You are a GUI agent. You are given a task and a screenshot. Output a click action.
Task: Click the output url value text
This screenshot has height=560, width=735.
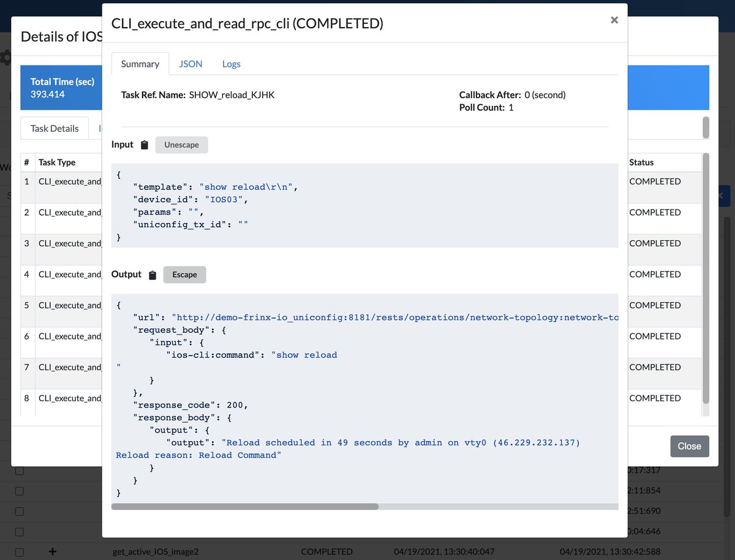click(395, 317)
